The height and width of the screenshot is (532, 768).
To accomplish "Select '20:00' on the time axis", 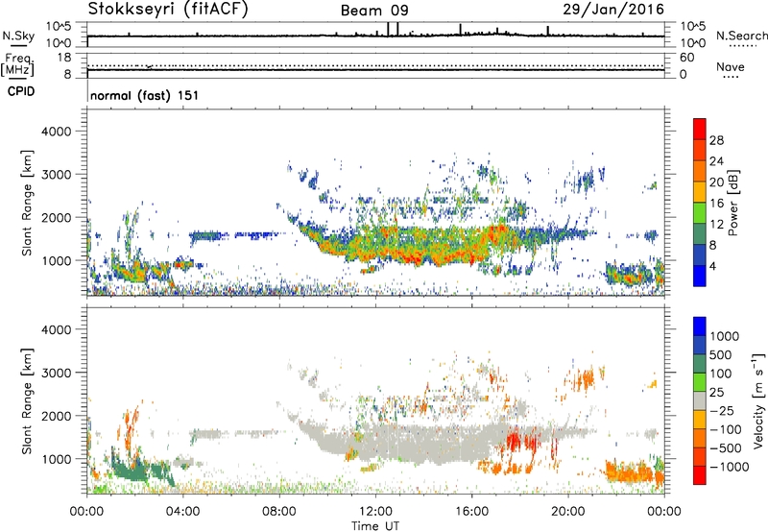I will (567, 512).
